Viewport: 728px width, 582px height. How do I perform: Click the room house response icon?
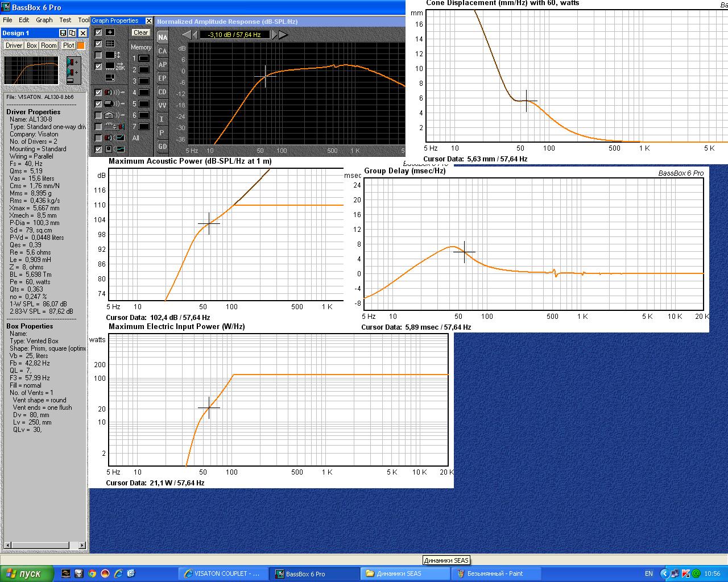[x=114, y=115]
